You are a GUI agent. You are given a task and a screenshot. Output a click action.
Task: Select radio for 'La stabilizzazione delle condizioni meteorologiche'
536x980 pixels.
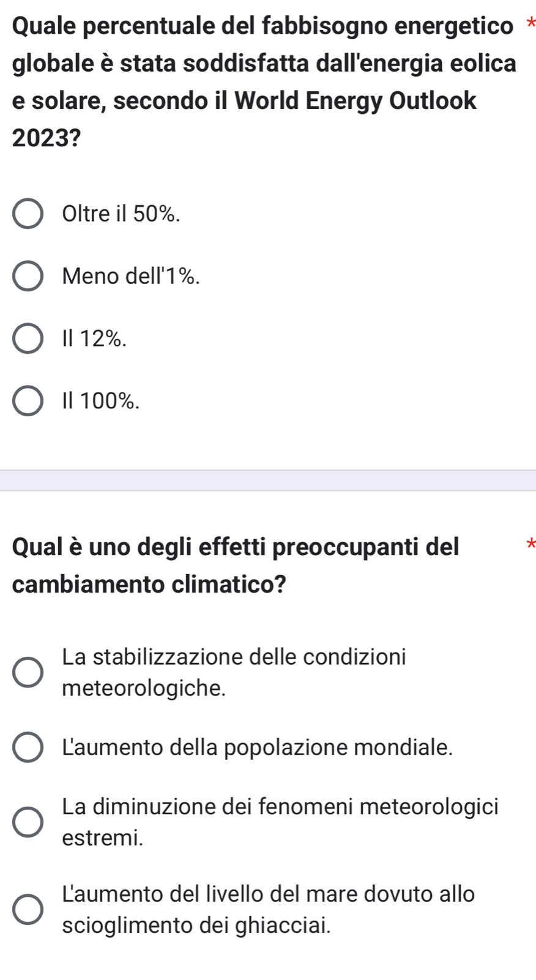point(28,673)
